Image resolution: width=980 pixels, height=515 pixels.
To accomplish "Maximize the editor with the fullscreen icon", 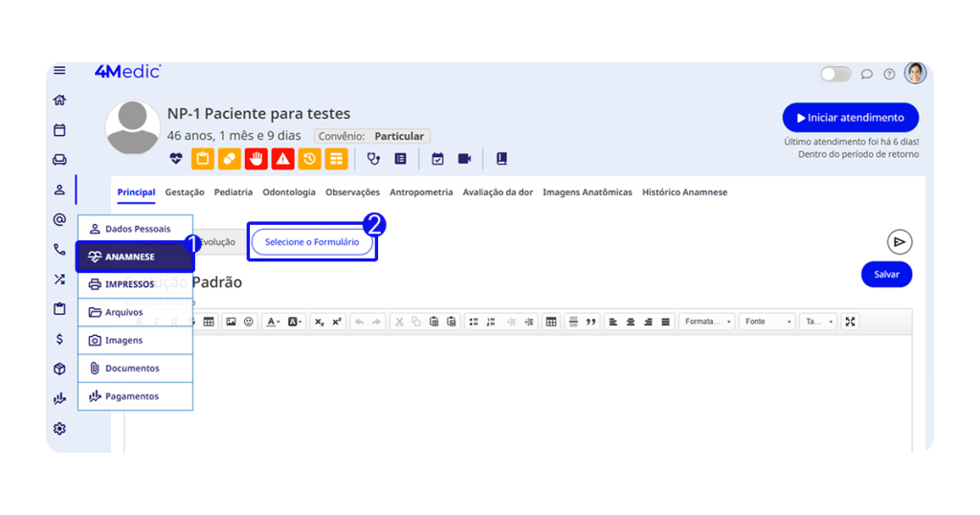I will tap(851, 322).
